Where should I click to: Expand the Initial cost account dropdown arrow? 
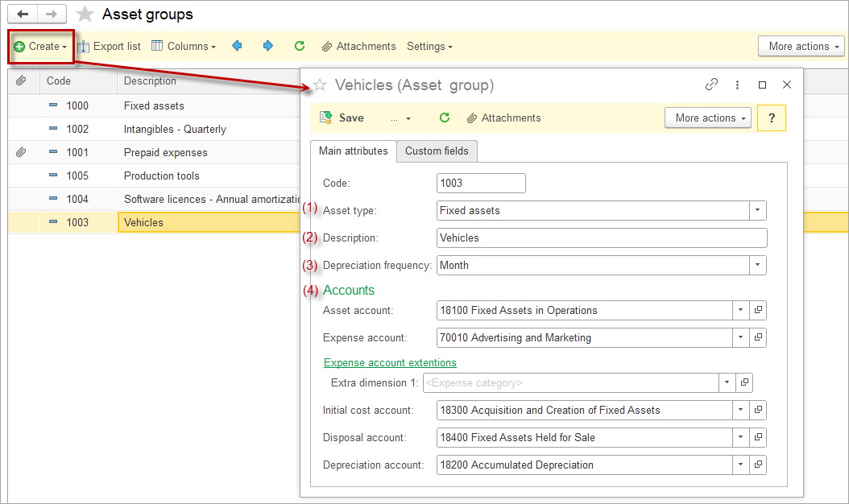pos(740,410)
